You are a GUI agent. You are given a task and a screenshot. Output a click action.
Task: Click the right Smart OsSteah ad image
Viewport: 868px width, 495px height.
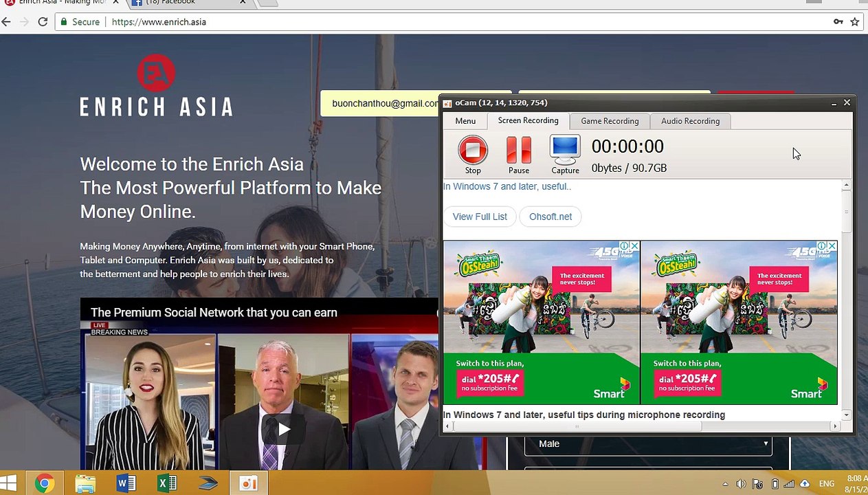[x=739, y=322]
